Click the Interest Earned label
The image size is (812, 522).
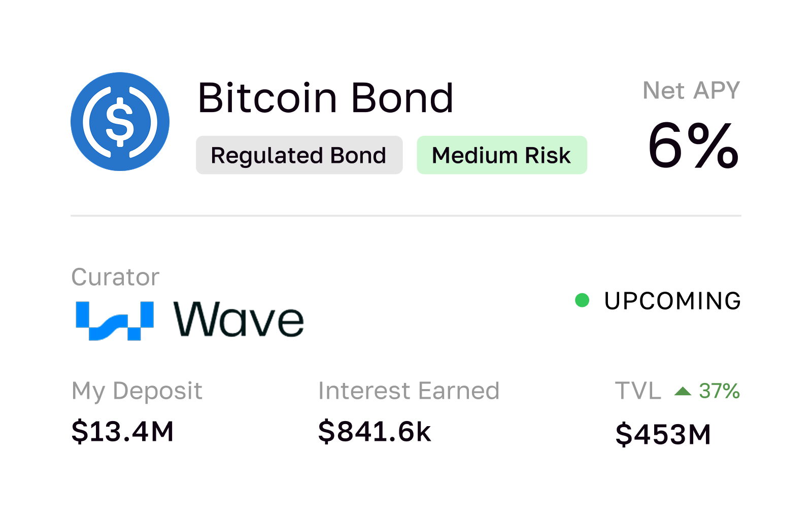409,391
